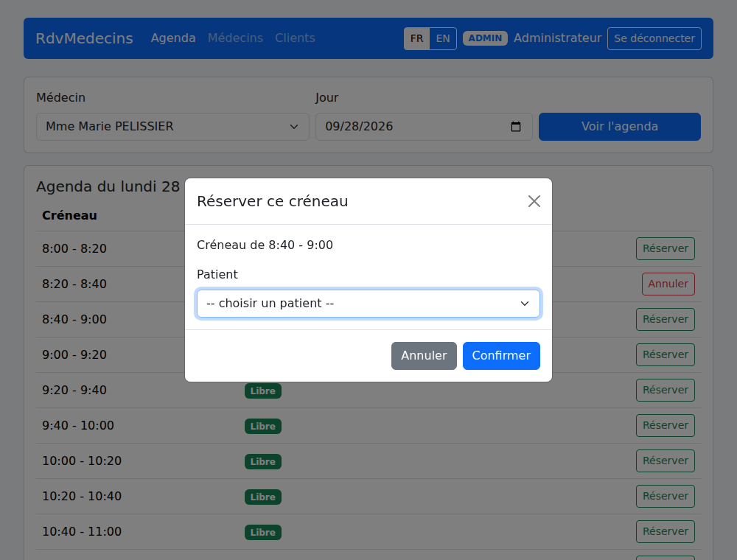
Task: Close the Réserver ce créneau dialog
Action: point(534,201)
